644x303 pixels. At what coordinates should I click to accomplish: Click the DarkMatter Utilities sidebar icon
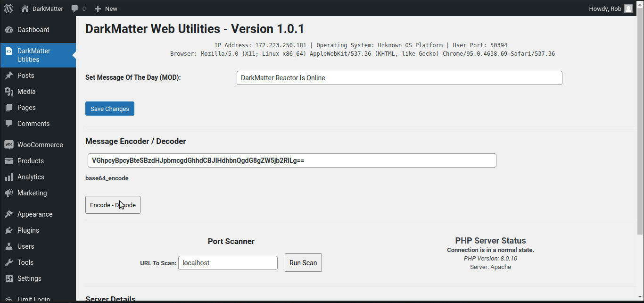9,51
